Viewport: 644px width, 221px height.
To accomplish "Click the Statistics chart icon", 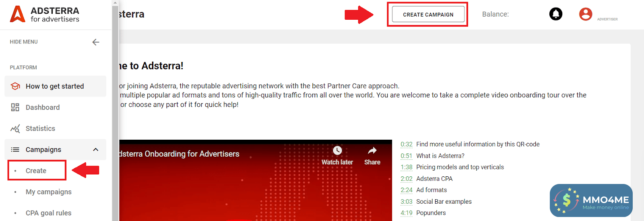I will 15,128.
